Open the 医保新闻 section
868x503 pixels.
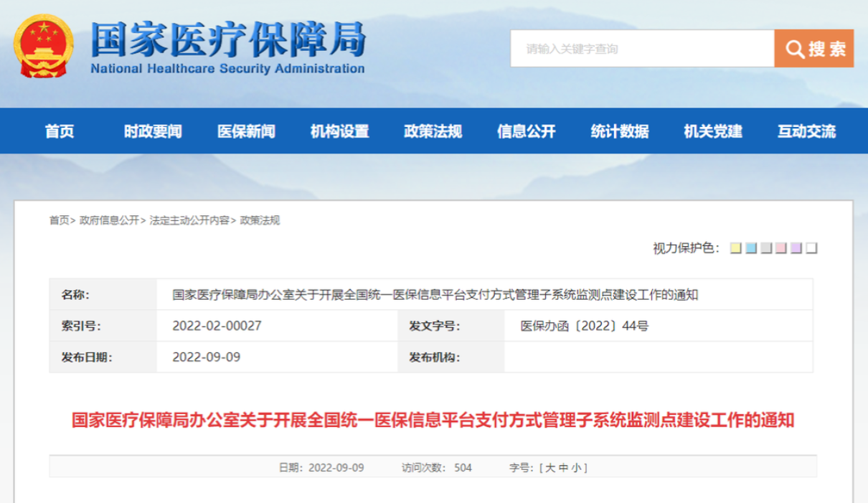246,131
